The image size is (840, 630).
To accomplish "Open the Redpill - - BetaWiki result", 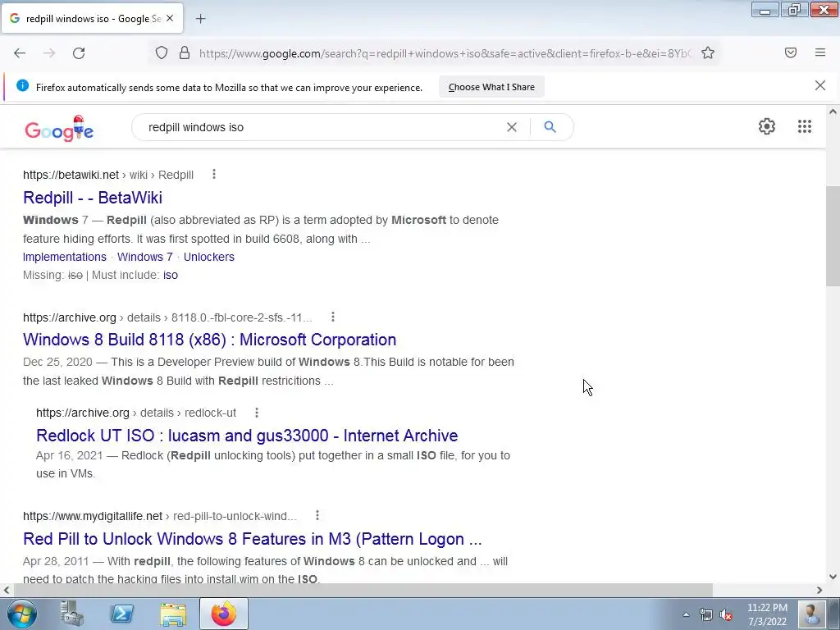I will pos(93,198).
